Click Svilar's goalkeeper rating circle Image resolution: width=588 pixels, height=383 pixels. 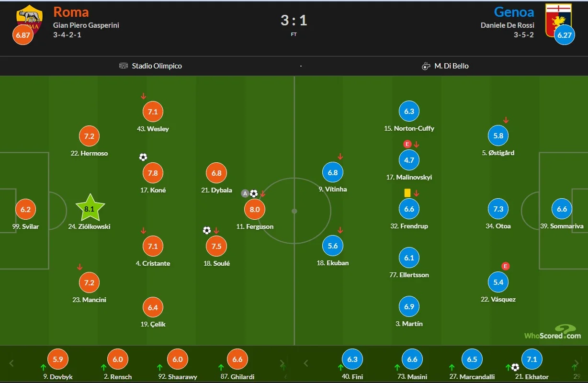[x=26, y=209]
